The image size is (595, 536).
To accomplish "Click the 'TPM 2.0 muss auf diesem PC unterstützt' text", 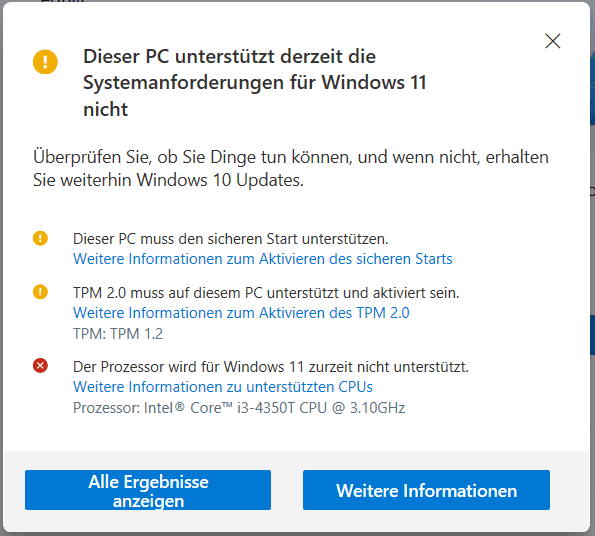I will tap(266, 293).
